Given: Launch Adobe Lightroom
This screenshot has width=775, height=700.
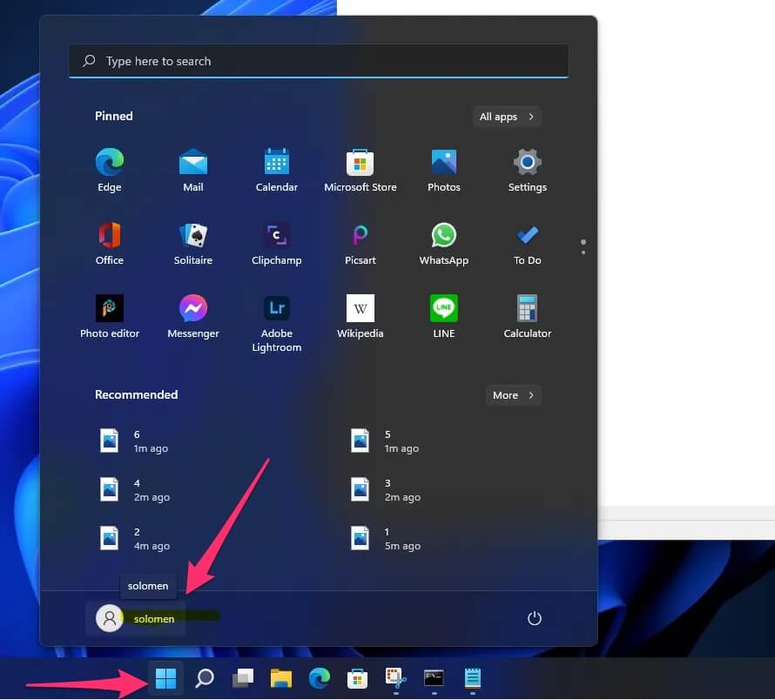Looking at the screenshot, I should 276,322.
